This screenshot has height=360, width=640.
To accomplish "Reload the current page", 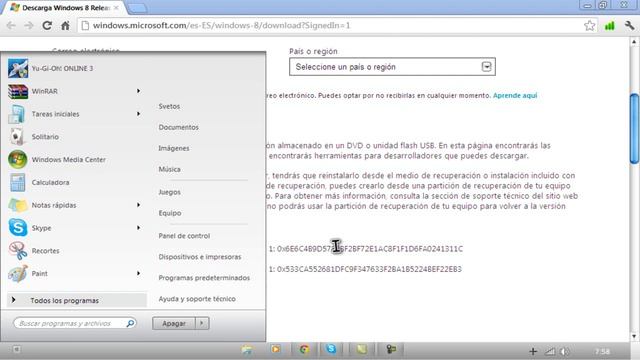I will pos(47,25).
